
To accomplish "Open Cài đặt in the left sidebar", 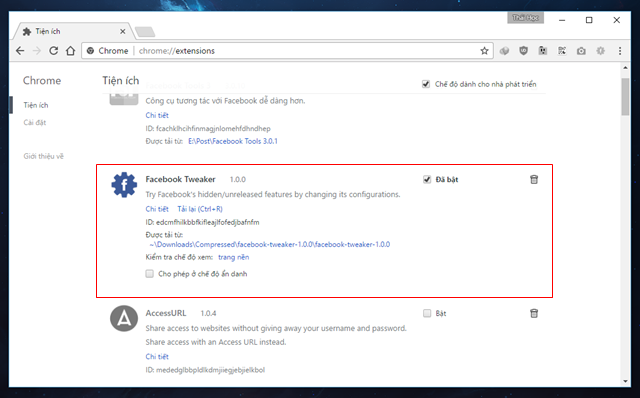I will 35,122.
